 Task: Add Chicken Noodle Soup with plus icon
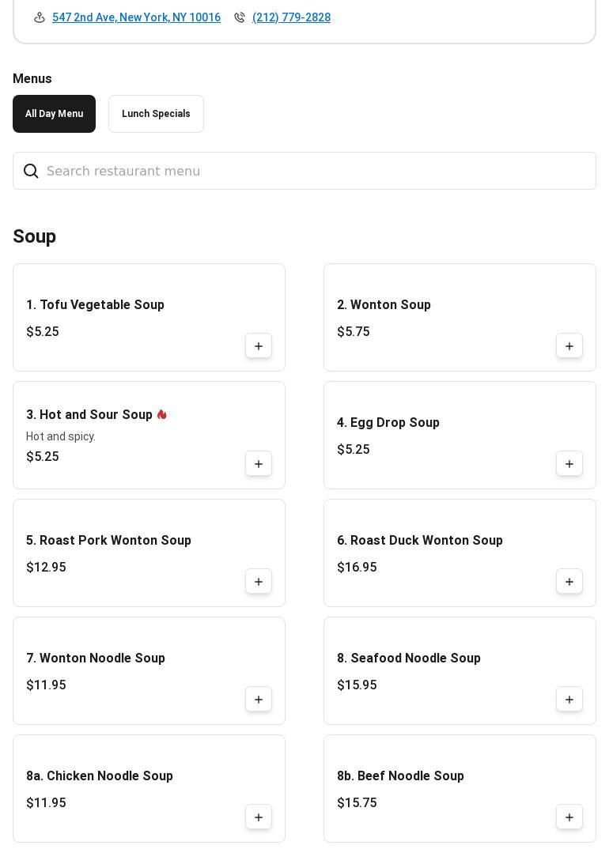pyautogui.click(x=259, y=817)
